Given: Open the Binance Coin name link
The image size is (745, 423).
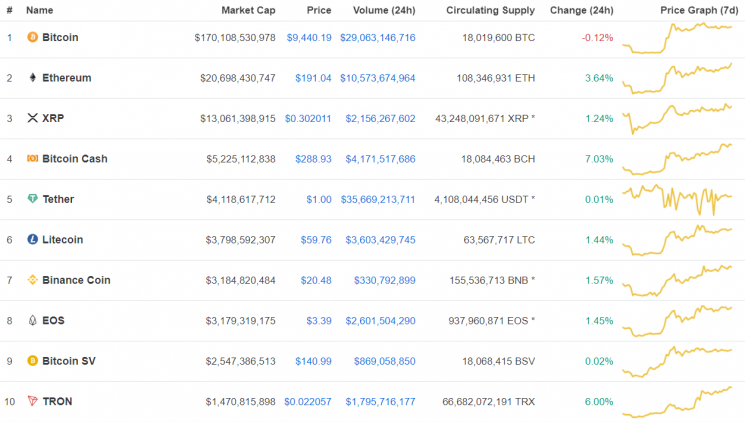Looking at the screenshot, I should point(76,280).
